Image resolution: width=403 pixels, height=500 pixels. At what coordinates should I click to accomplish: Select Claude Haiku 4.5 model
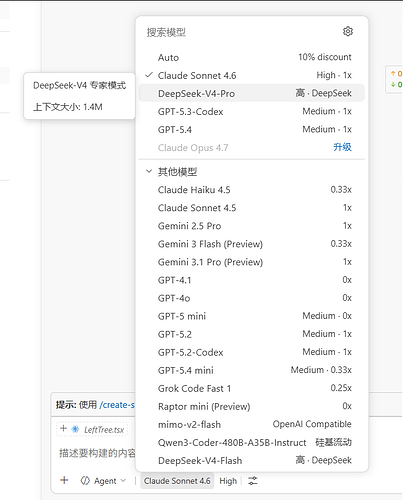click(252, 190)
